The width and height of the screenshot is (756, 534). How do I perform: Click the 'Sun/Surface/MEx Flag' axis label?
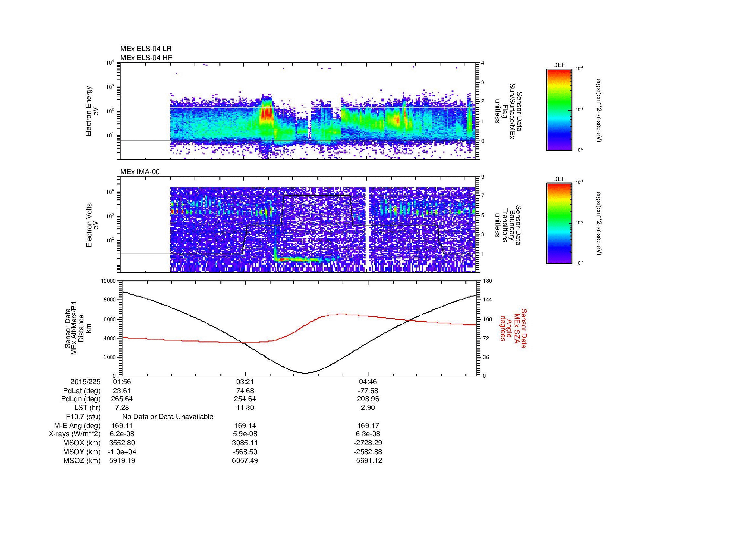pyautogui.click(x=509, y=111)
